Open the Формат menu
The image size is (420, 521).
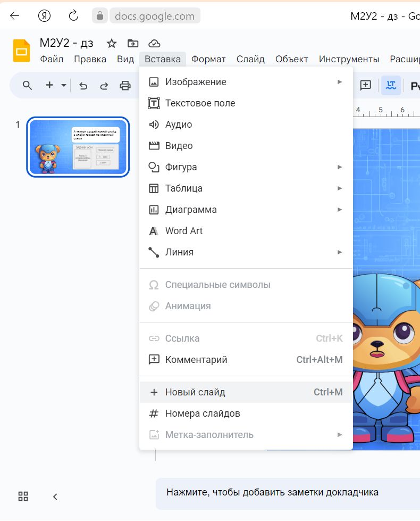[208, 59]
